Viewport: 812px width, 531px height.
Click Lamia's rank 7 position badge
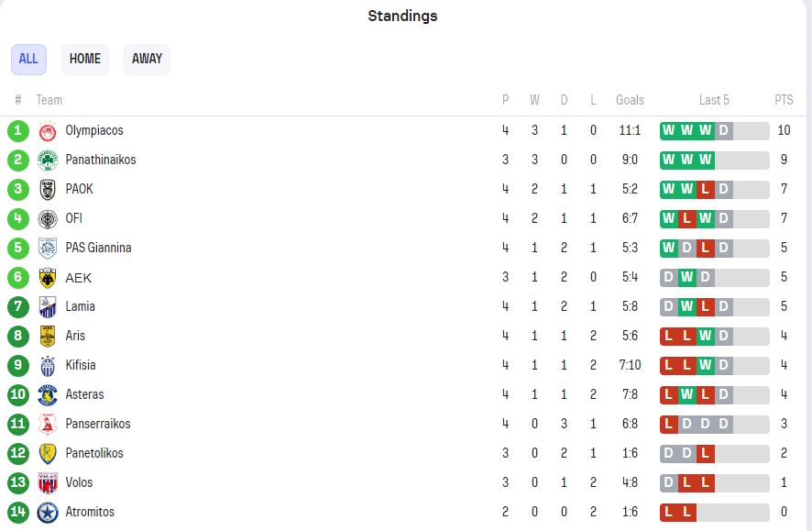click(x=18, y=306)
